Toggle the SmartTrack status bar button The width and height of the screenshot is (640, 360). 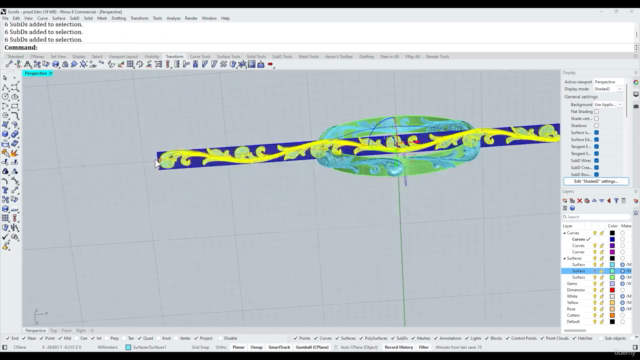[279, 347]
